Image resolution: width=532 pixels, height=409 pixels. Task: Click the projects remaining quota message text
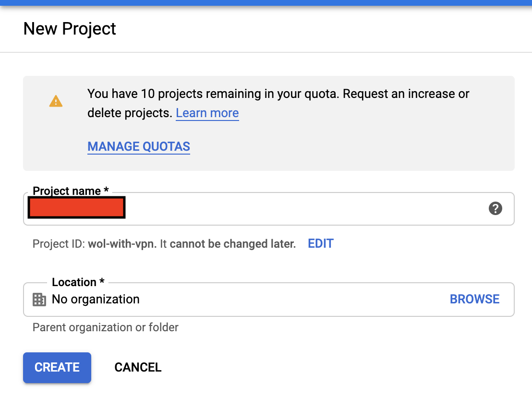[278, 103]
